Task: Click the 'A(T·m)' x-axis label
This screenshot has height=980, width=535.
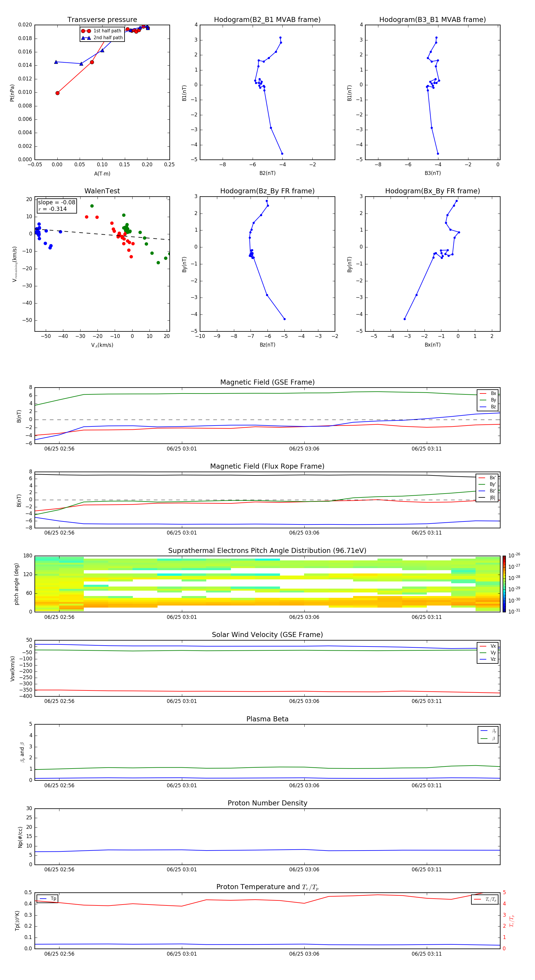Action: 102,173
